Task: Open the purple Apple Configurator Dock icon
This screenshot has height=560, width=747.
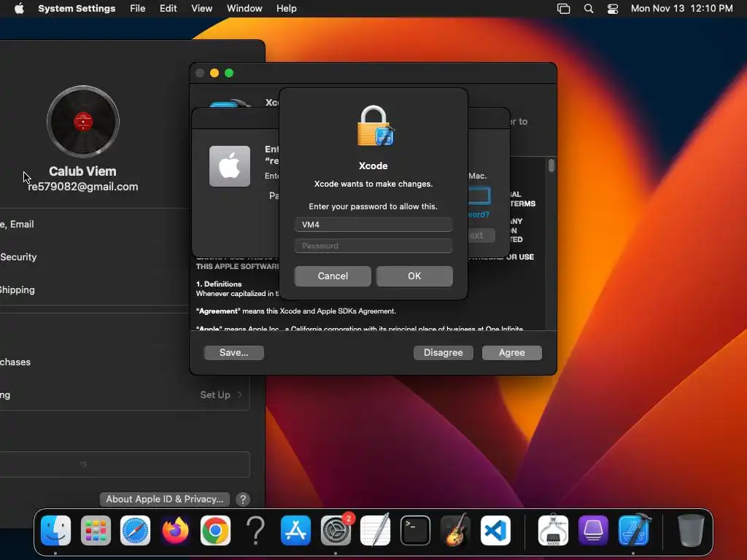Action: [x=593, y=530]
